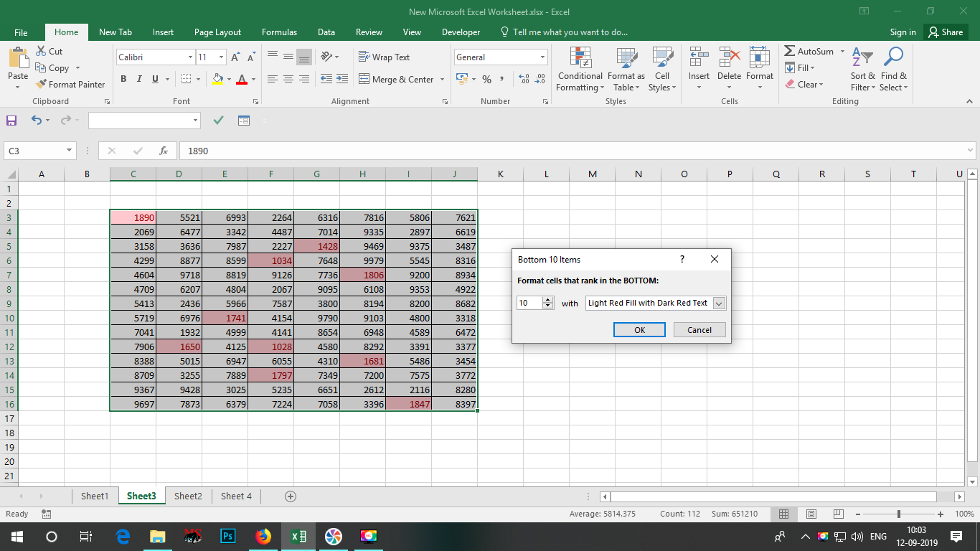
Task: Cancel the Bottom 10 Items dialog
Action: [x=699, y=329]
